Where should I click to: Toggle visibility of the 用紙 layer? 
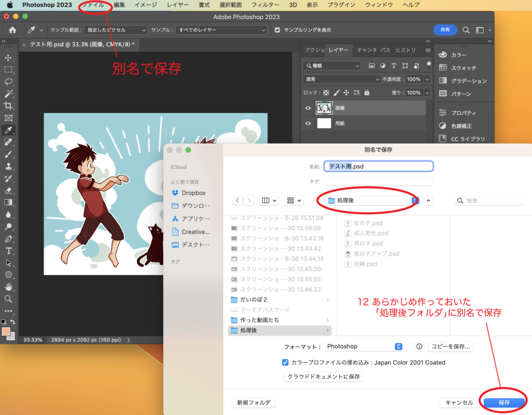tap(308, 123)
